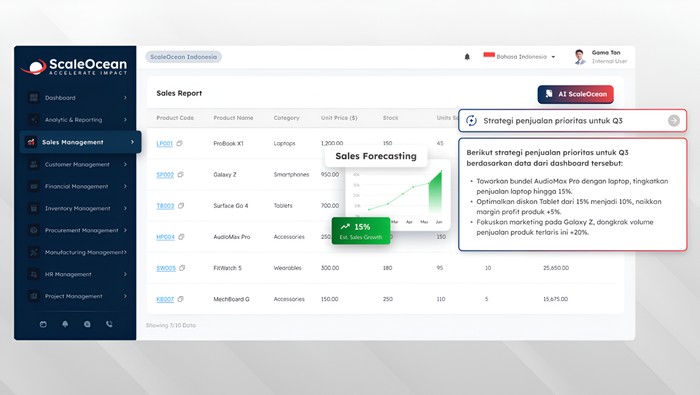The width and height of the screenshot is (700, 395).
Task: Click the Procurement Management icon
Action: click(33, 230)
